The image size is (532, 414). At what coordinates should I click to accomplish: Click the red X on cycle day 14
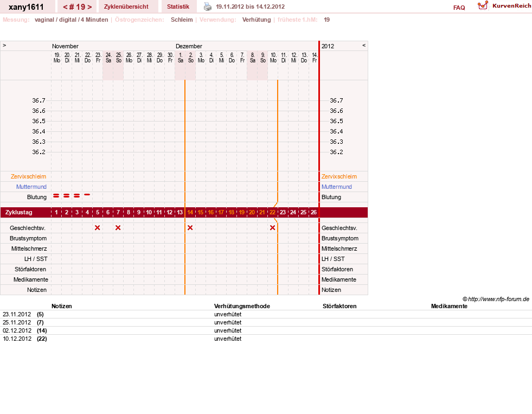(190, 228)
